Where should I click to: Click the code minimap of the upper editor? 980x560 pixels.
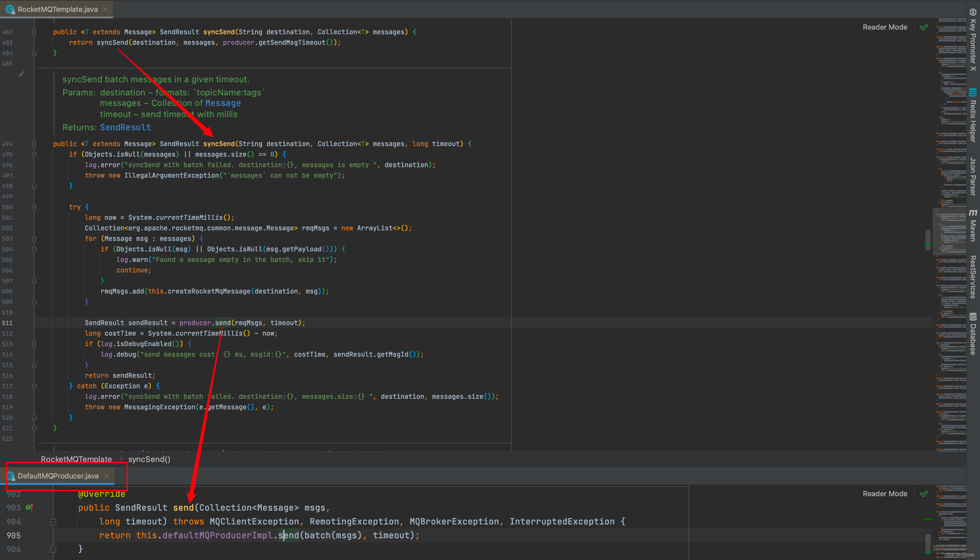pyautogui.click(x=950, y=235)
